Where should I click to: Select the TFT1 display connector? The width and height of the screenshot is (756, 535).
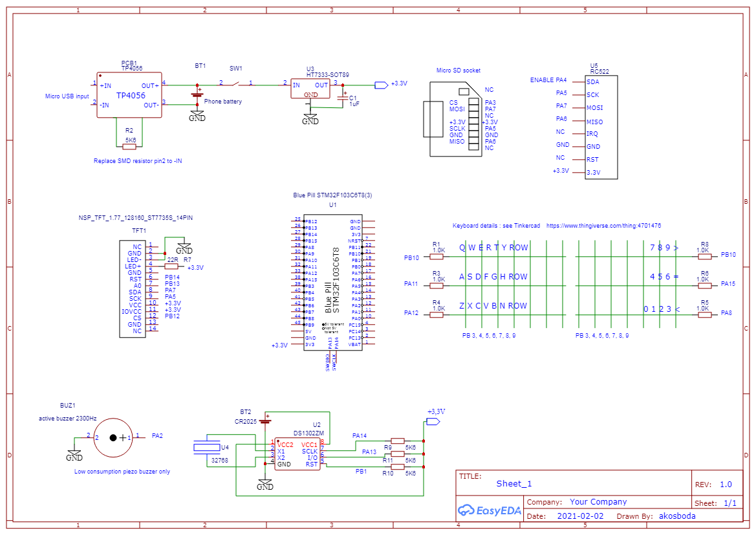134,289
